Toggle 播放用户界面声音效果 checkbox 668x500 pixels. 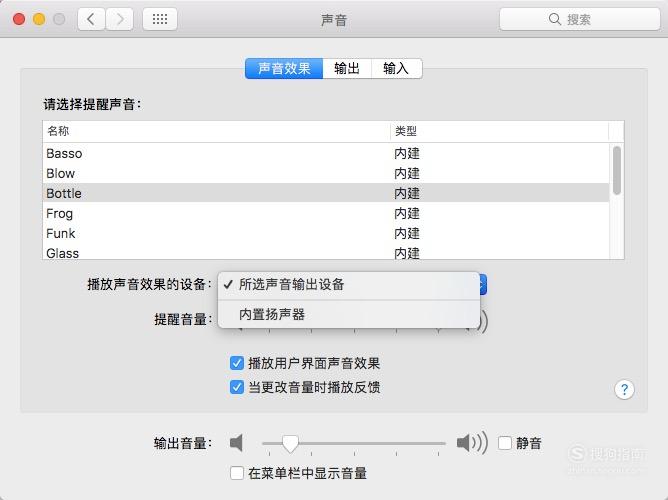click(x=237, y=363)
